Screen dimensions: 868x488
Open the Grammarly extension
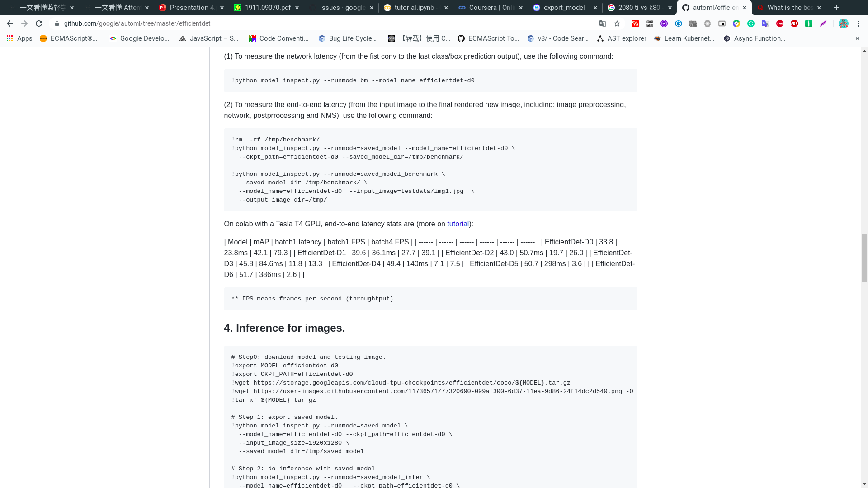click(751, 23)
